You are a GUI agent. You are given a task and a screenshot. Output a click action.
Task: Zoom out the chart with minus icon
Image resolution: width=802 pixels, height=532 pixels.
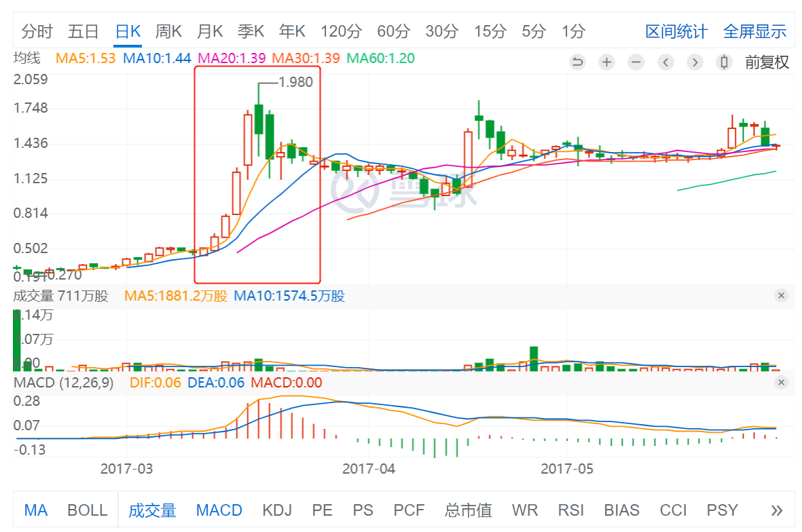coord(636,62)
